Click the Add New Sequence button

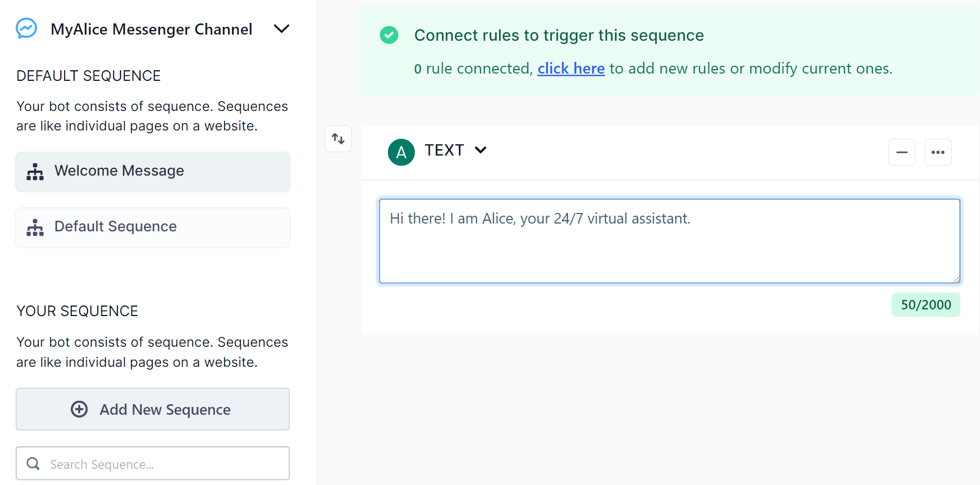point(153,409)
